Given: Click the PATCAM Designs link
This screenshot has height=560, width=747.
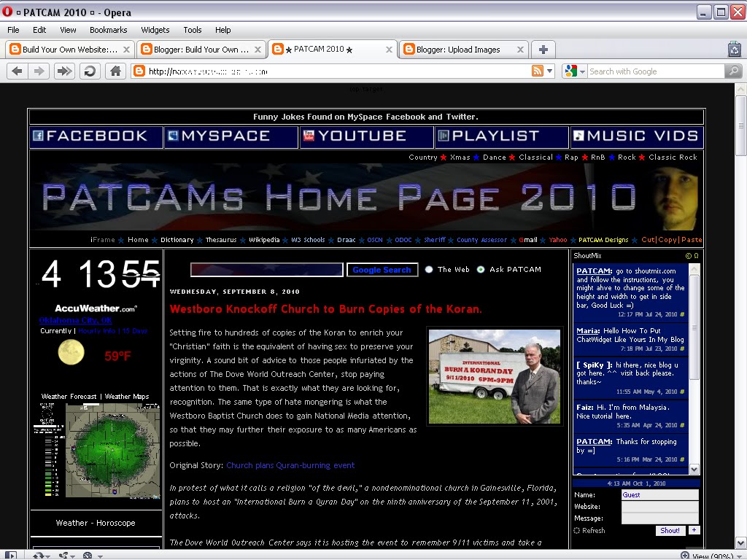Looking at the screenshot, I should pyautogui.click(x=603, y=240).
